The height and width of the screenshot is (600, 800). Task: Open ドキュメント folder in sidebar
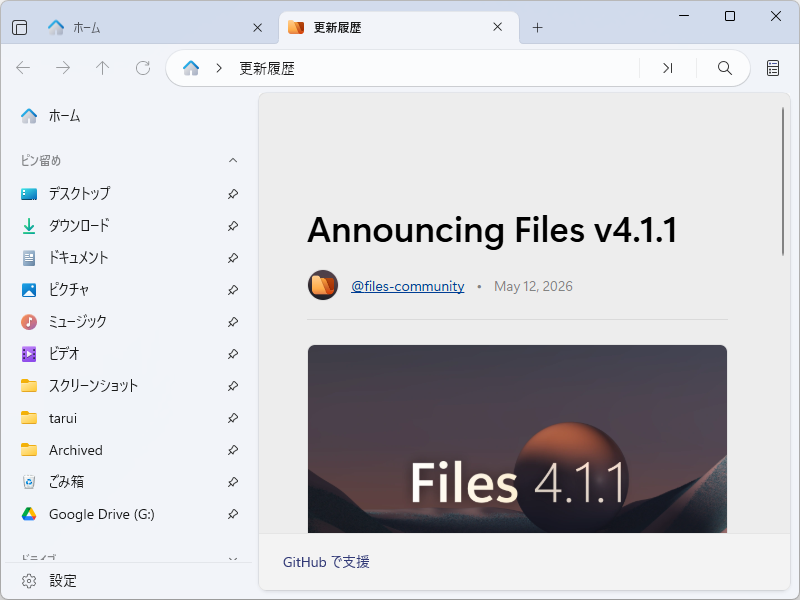[x=131, y=258]
